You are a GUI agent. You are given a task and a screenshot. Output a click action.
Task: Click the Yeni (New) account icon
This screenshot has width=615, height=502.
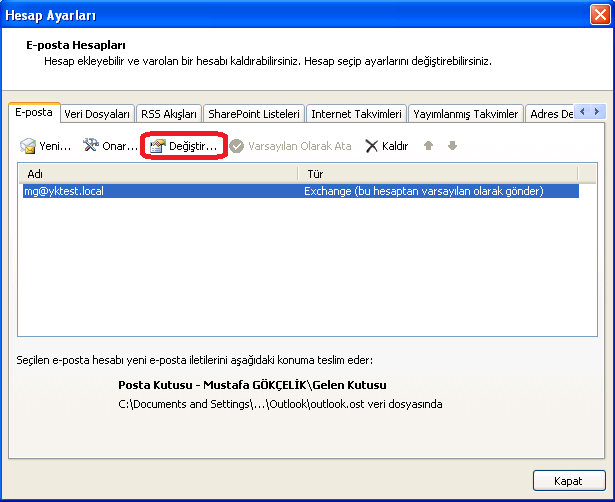point(28,146)
